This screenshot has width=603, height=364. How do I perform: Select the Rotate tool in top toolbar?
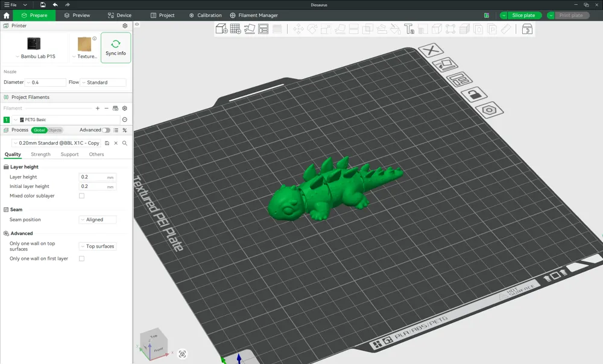[x=312, y=29]
